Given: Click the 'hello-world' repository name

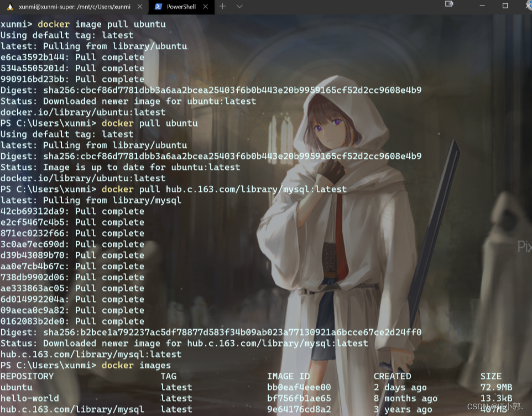Looking at the screenshot, I should tap(30, 398).
